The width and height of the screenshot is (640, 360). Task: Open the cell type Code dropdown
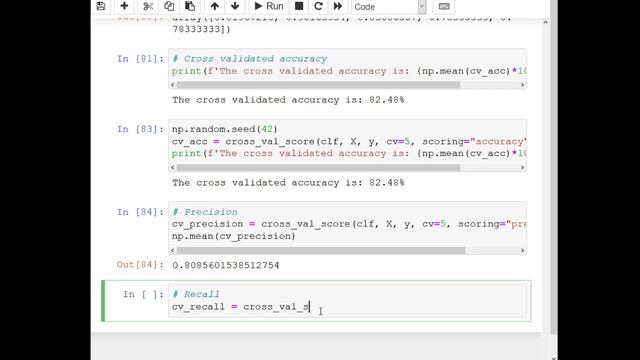pos(389,7)
